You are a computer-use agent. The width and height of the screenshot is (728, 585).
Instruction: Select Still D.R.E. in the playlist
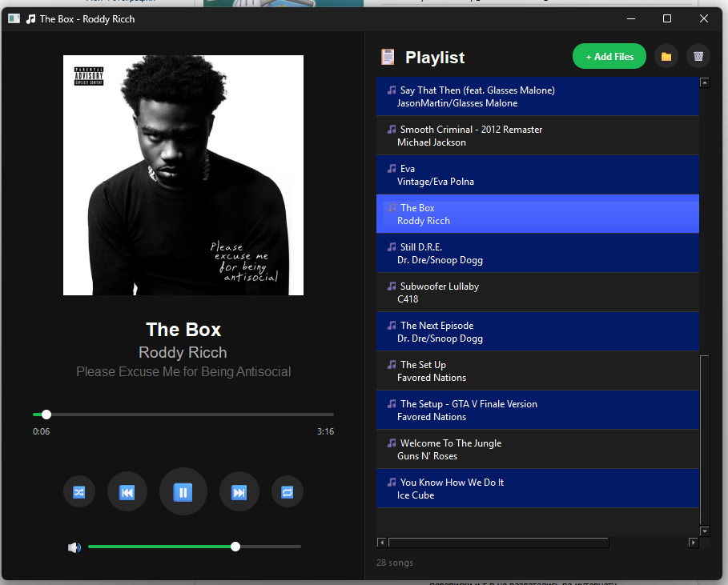coord(537,254)
